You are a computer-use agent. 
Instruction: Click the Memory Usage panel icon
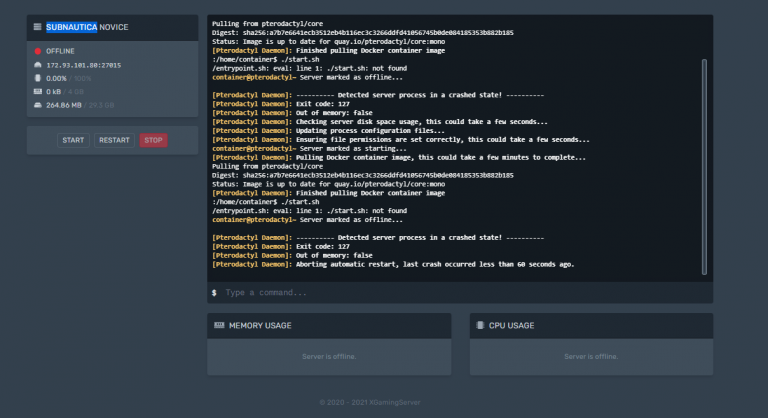coord(219,325)
